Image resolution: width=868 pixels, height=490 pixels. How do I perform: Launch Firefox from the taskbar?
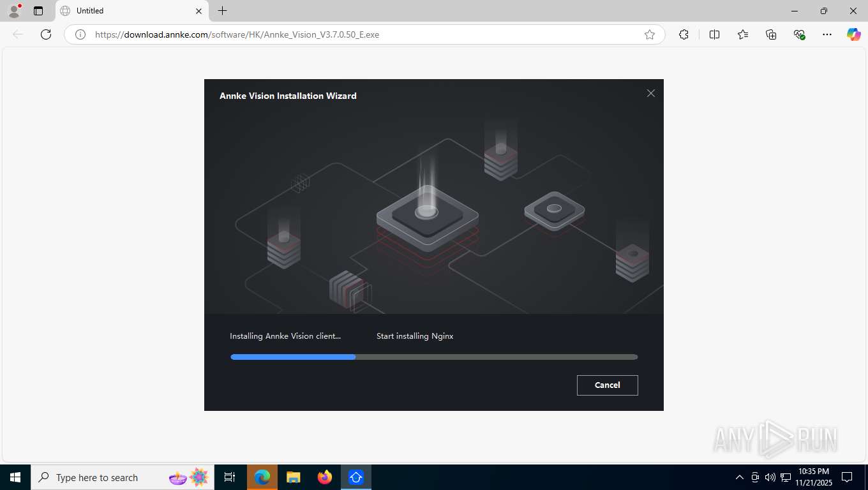pos(325,477)
